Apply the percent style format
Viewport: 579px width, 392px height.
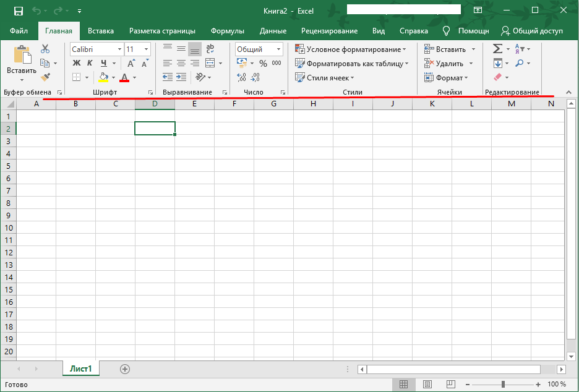[x=263, y=63]
